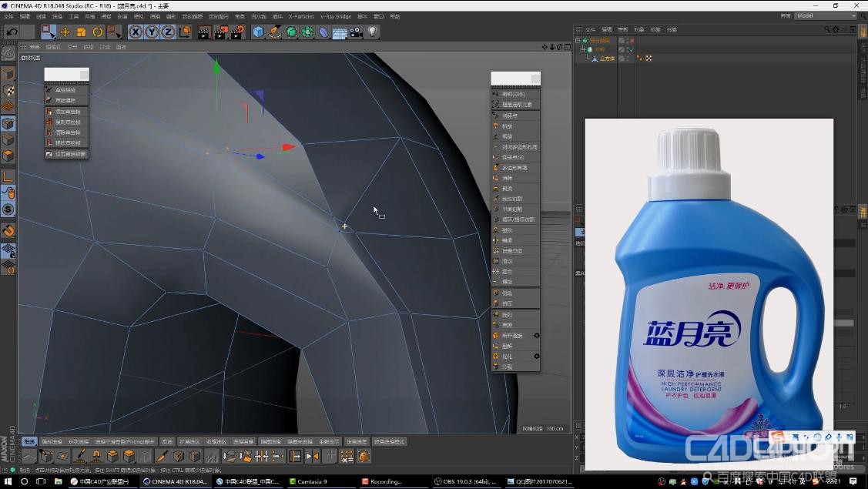Collapse the top subdivision object tree node
Screen dimensions: 868x489
pyautogui.click(x=578, y=40)
